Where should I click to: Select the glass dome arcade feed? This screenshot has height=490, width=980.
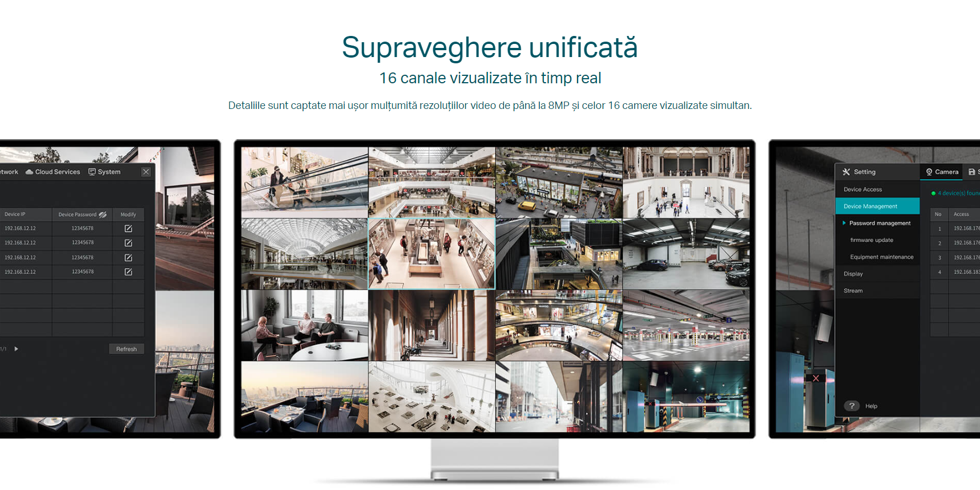click(304, 254)
